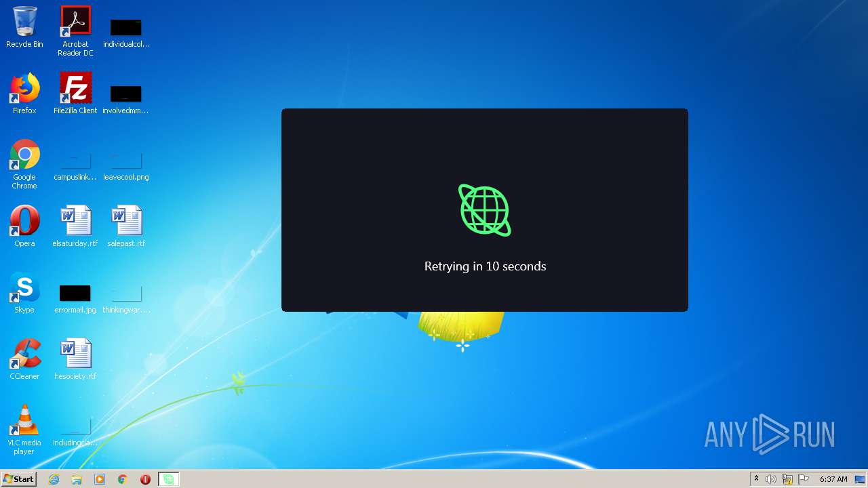868x488 pixels.
Task: Open VLC media player shortcut
Action: tap(24, 430)
